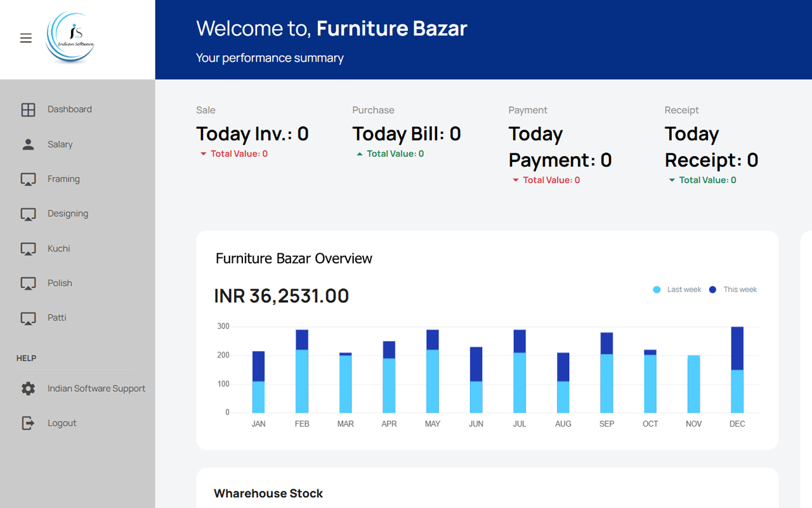Click red down arrow under Today Inv.
The image size is (812, 508).
(x=203, y=154)
